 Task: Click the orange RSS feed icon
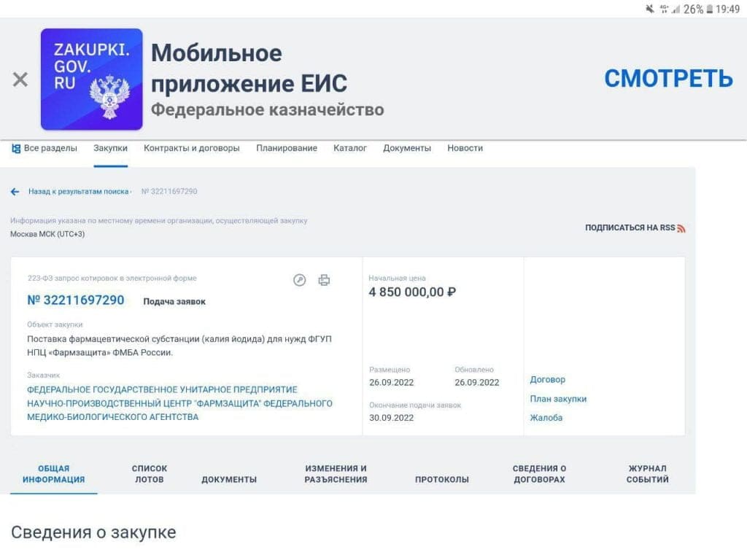click(x=681, y=228)
